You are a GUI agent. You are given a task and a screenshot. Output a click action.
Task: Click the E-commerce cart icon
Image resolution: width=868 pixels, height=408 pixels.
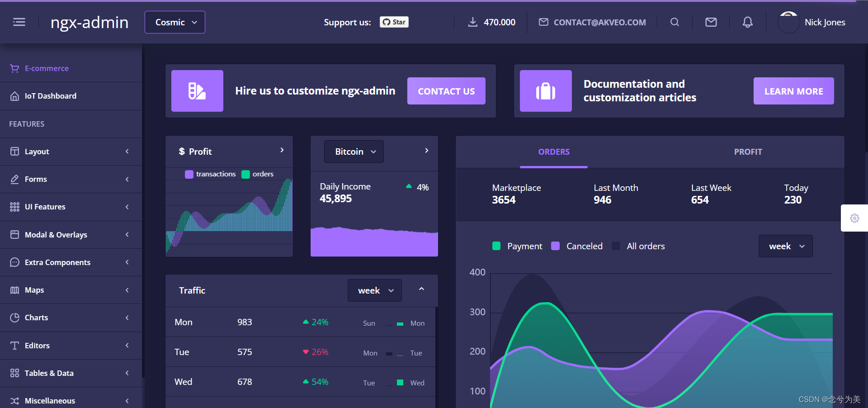click(14, 68)
